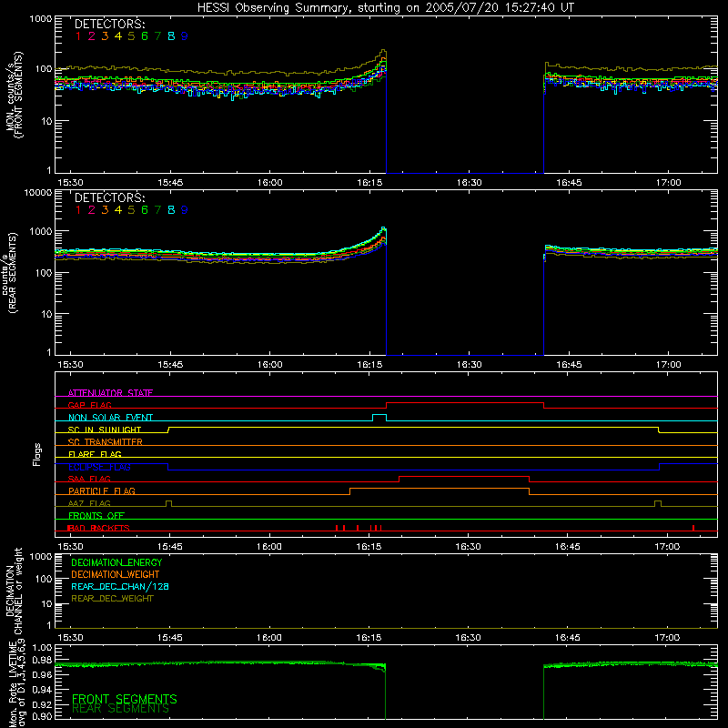
Task: Select olive detector 5 in front segments legend
Action: coord(131,36)
